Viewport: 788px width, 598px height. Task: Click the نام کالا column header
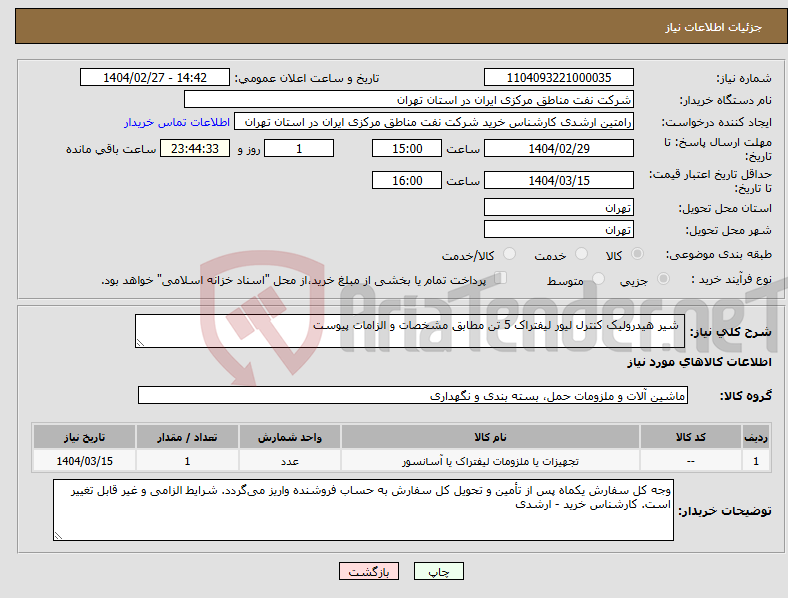point(490,437)
